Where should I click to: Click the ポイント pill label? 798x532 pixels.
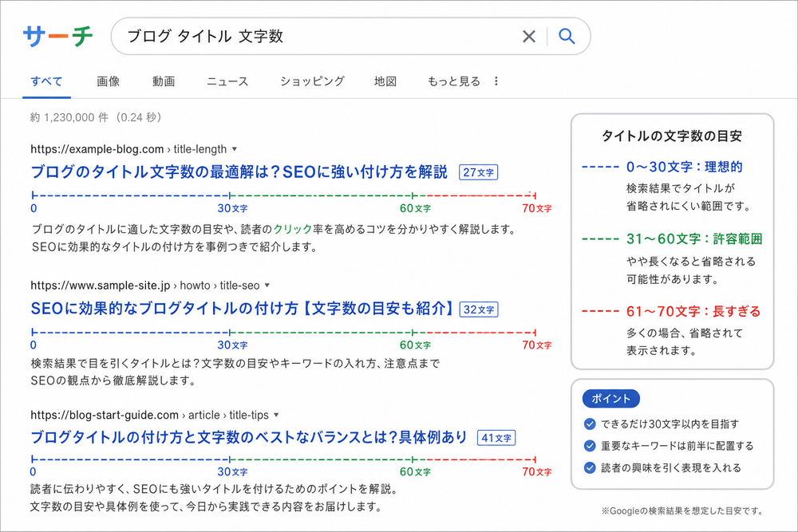[x=610, y=399]
